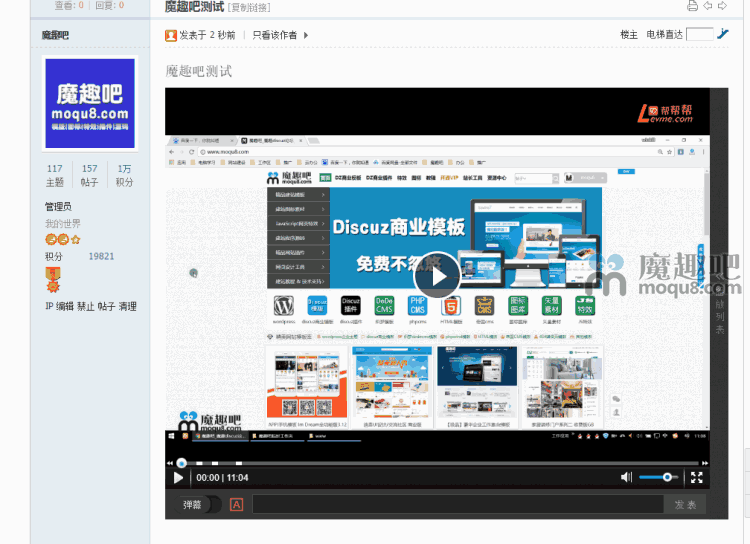Image resolution: width=750 pixels, height=544 pixels.
Task: Click the 发表 danmaku send button
Action: tap(685, 504)
